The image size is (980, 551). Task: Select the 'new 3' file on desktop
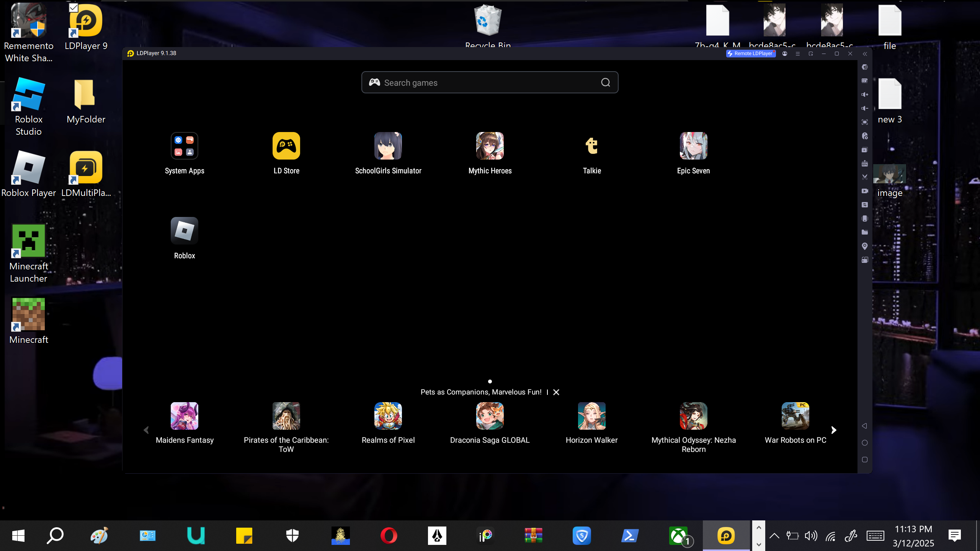click(890, 101)
